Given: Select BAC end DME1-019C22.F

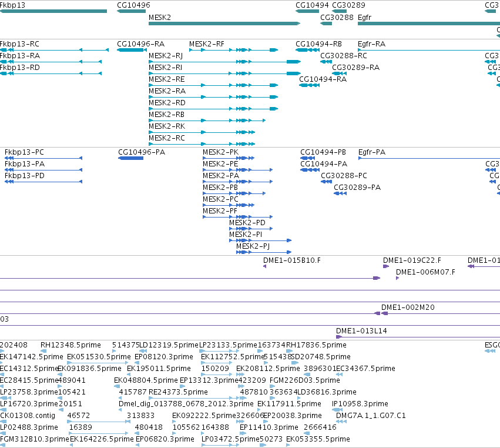Looking at the screenshot, I should click(x=412, y=260).
